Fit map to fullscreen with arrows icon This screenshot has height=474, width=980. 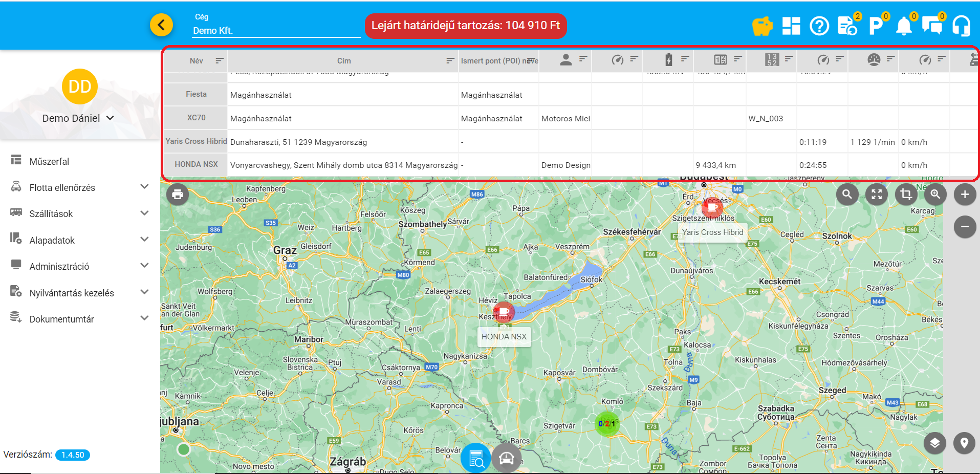point(877,195)
